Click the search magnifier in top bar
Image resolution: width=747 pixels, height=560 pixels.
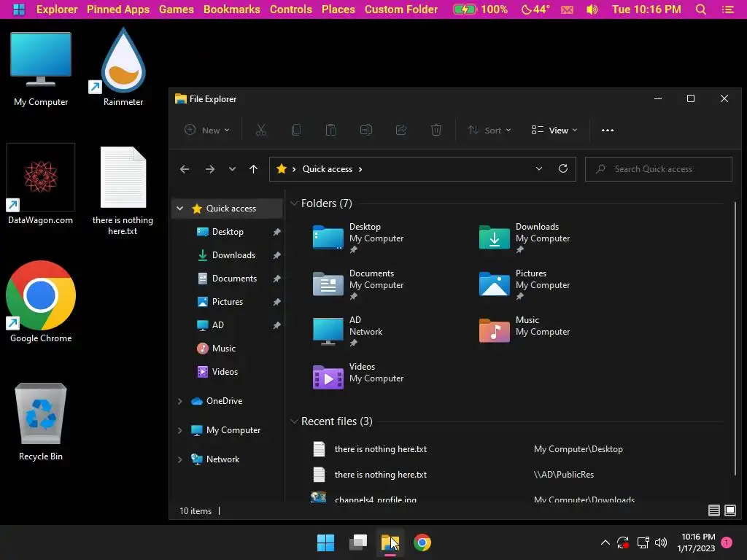(701, 9)
